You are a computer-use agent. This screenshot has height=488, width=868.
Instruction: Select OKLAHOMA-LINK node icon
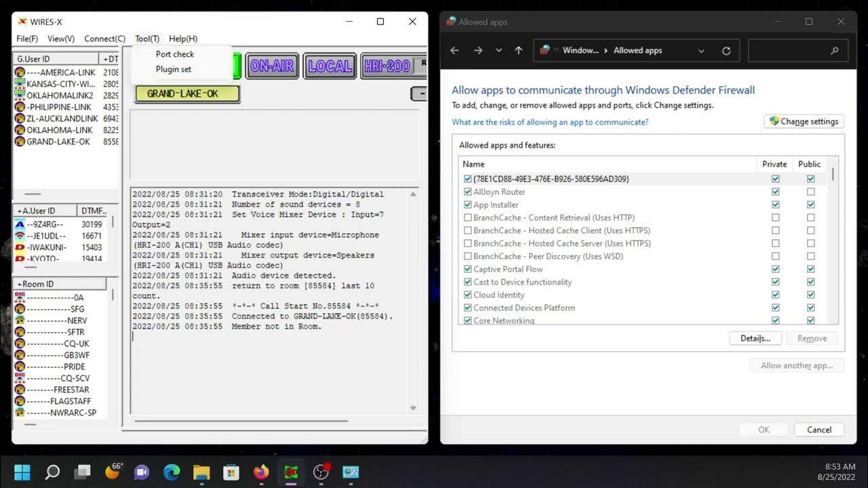[x=20, y=130]
